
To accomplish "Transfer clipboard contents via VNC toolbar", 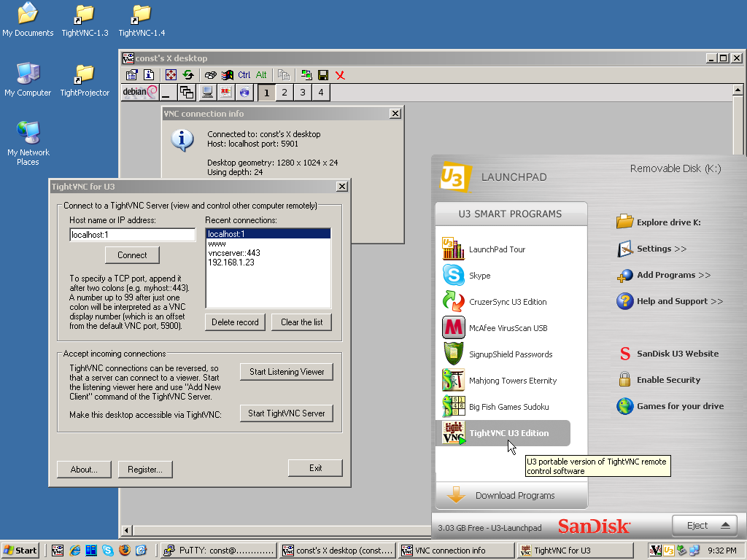I will click(x=285, y=74).
